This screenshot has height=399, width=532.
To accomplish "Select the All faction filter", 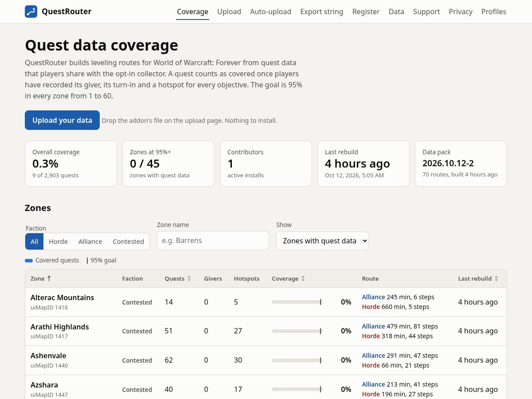I will pos(34,242).
